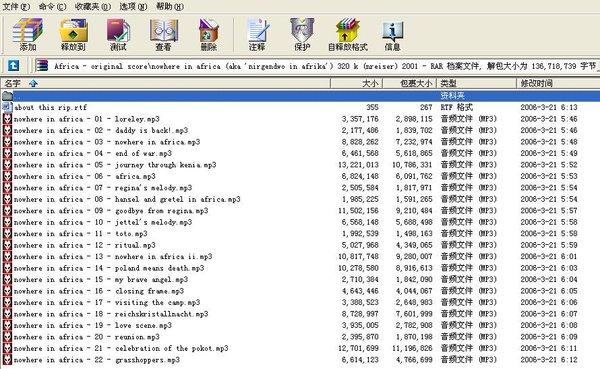Click mp3 icon for 01 - loreley
Image resolution: width=600 pixels, height=369 pixels.
(x=7, y=119)
